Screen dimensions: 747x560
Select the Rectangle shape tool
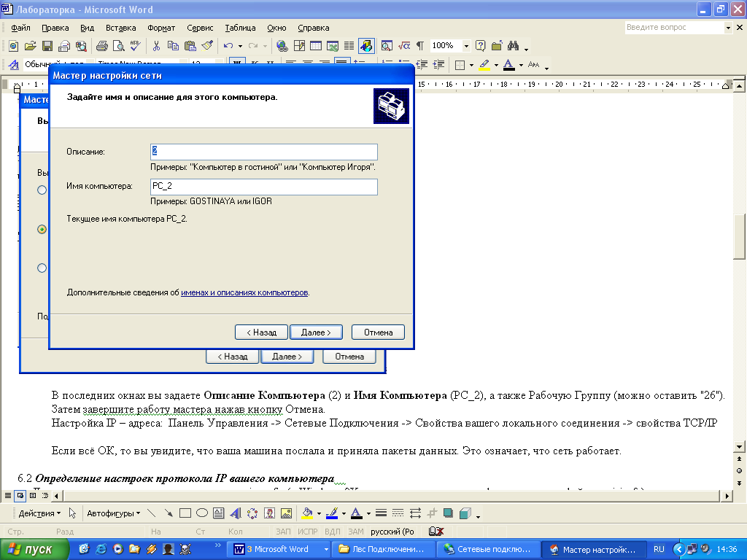click(x=185, y=513)
